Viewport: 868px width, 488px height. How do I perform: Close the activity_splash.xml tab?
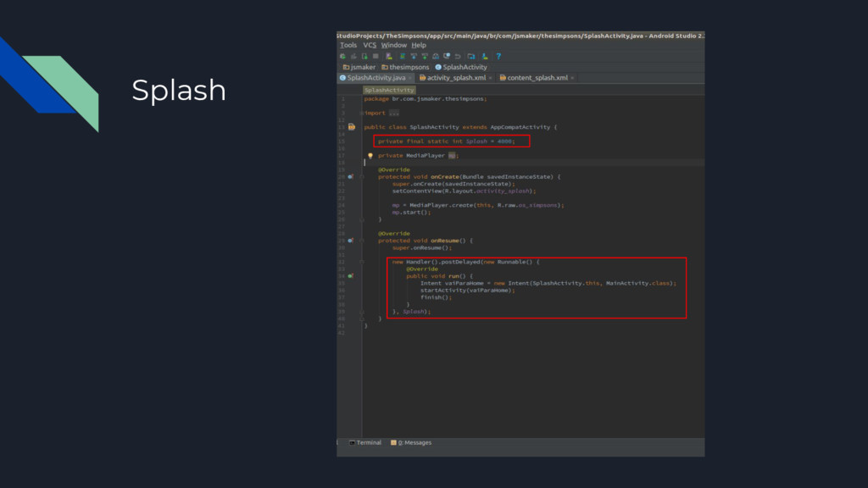click(491, 78)
